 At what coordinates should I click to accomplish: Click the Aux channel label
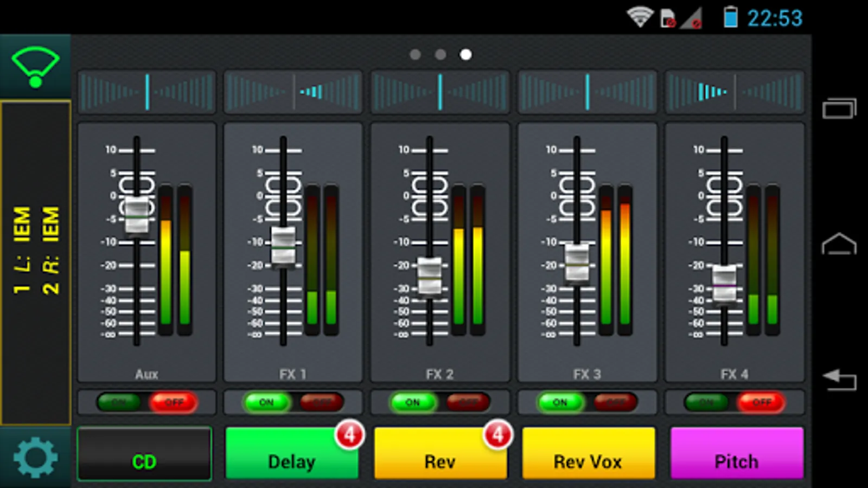coord(146,374)
